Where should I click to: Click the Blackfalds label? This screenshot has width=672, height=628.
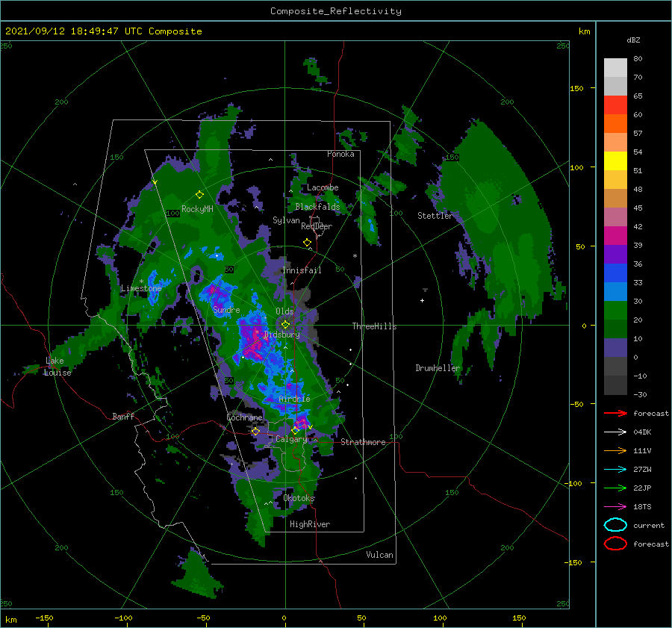pyautogui.click(x=317, y=207)
